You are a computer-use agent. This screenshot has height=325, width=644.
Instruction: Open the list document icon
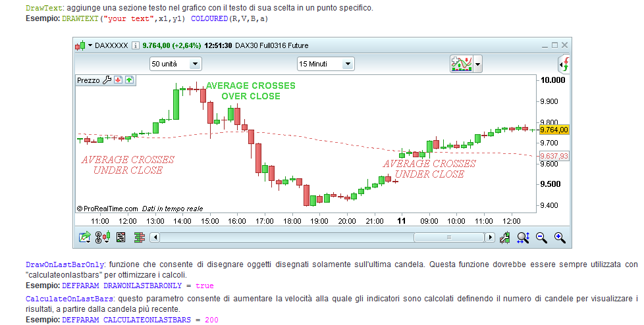coord(121,238)
